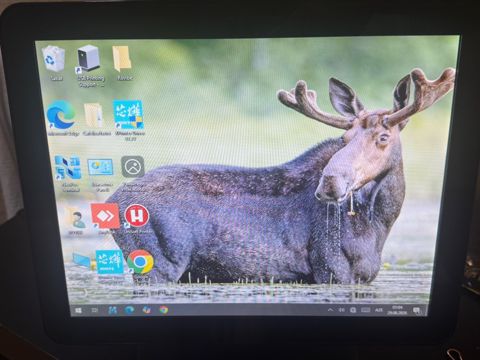Open Task View on the taskbar

point(95,310)
